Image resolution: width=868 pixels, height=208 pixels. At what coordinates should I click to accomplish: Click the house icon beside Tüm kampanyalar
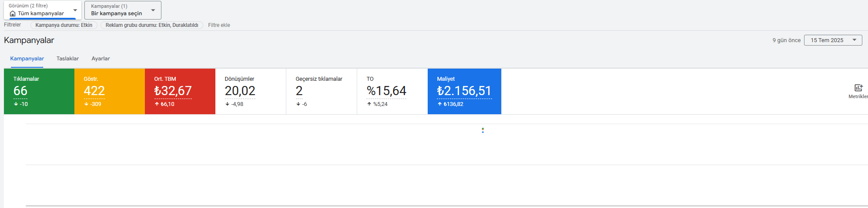click(13, 13)
